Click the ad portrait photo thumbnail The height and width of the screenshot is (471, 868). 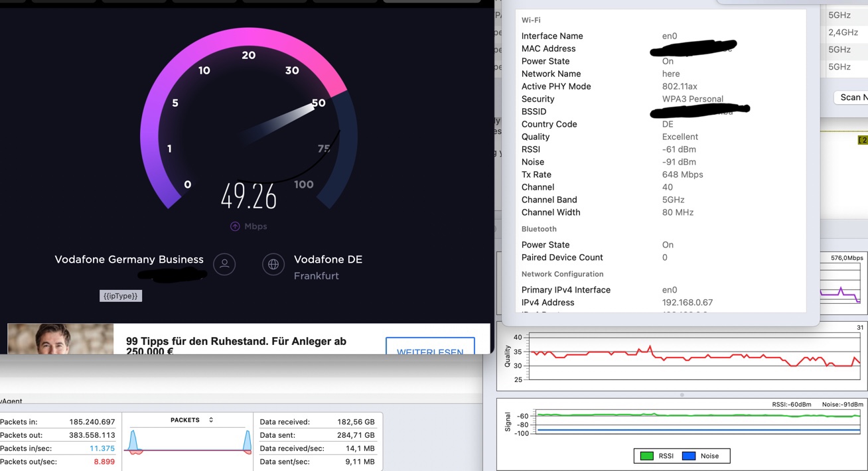60,338
